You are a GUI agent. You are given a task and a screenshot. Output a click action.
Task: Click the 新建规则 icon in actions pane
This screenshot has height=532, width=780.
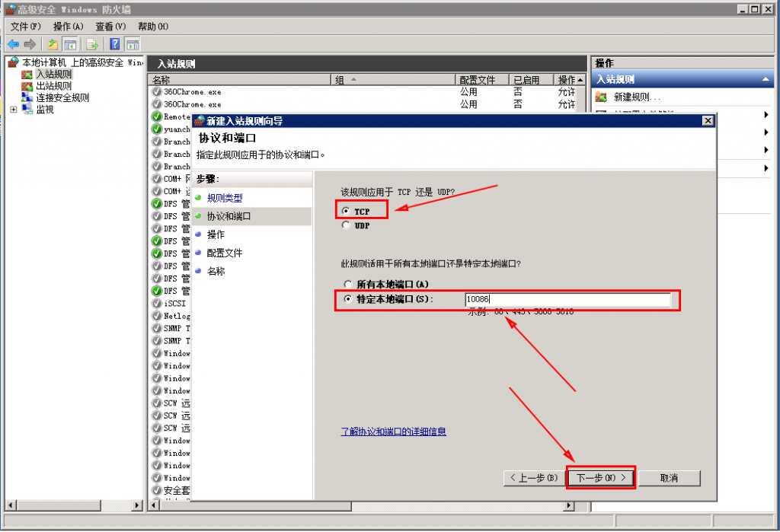tap(602, 97)
